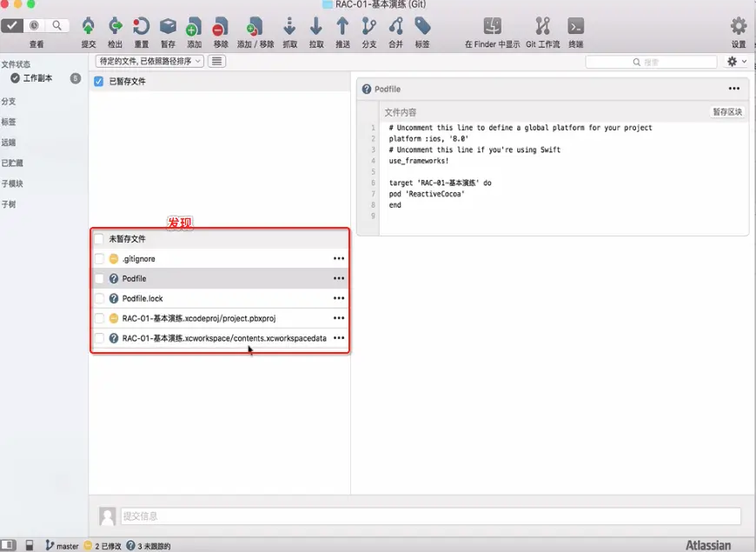
Task: Open the ellipsis menu for contents.xcworkspacedata
Action: tap(339, 338)
